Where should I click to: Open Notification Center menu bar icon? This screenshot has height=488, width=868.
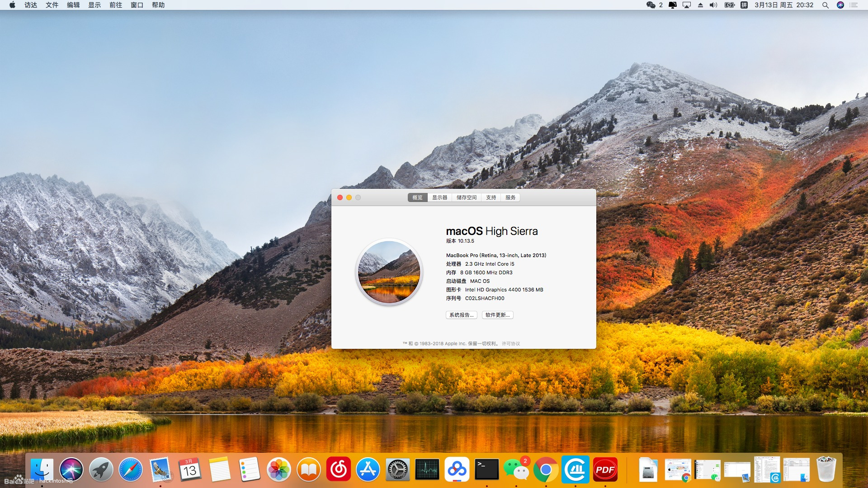click(854, 5)
